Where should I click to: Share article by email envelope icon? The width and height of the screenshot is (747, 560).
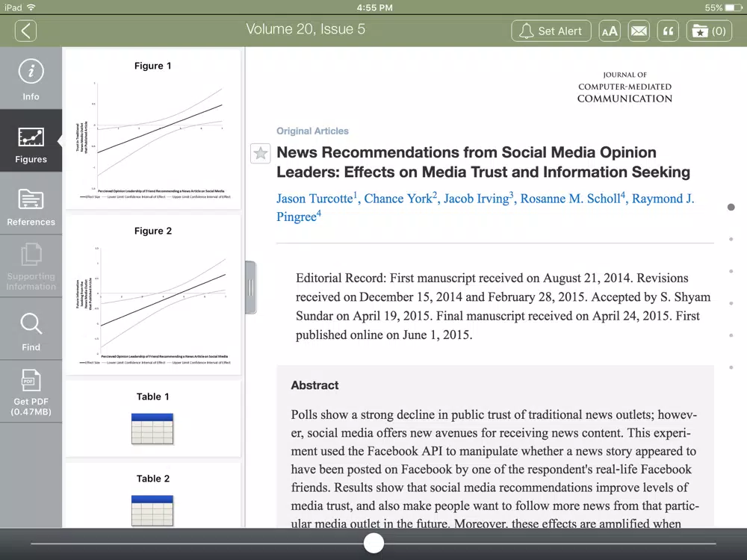coord(639,31)
